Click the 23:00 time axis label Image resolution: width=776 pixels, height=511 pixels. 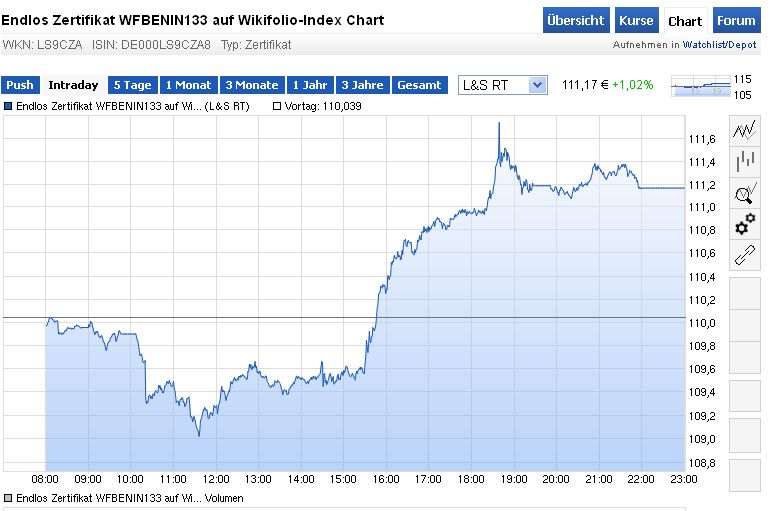coord(684,479)
